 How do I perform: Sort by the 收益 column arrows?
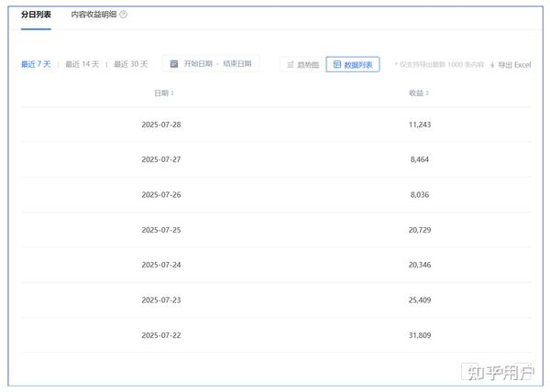[x=427, y=93]
